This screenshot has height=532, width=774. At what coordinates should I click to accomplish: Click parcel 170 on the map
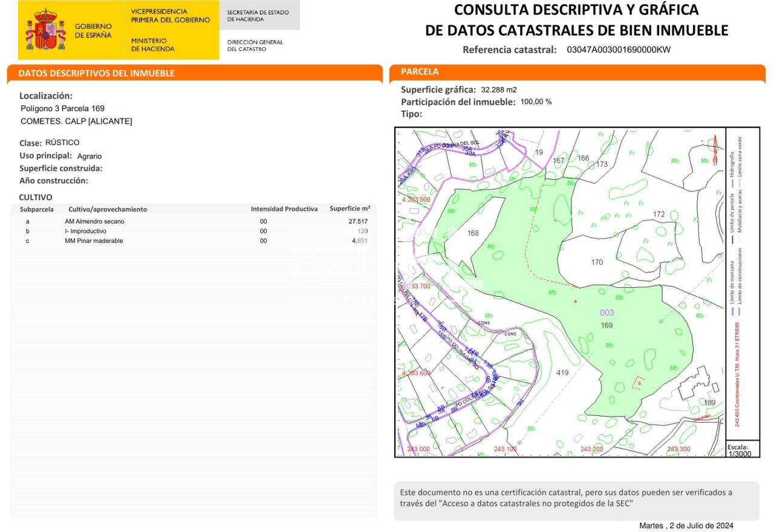(597, 262)
